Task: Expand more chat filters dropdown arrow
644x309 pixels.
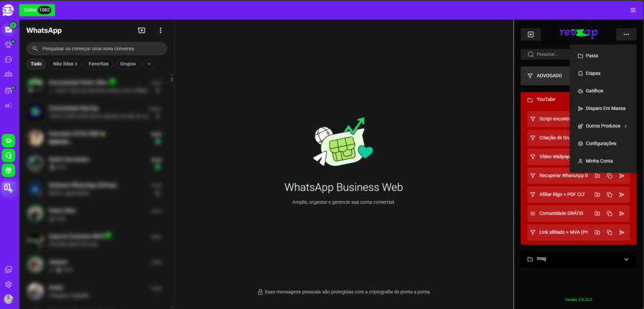Action: tap(148, 64)
